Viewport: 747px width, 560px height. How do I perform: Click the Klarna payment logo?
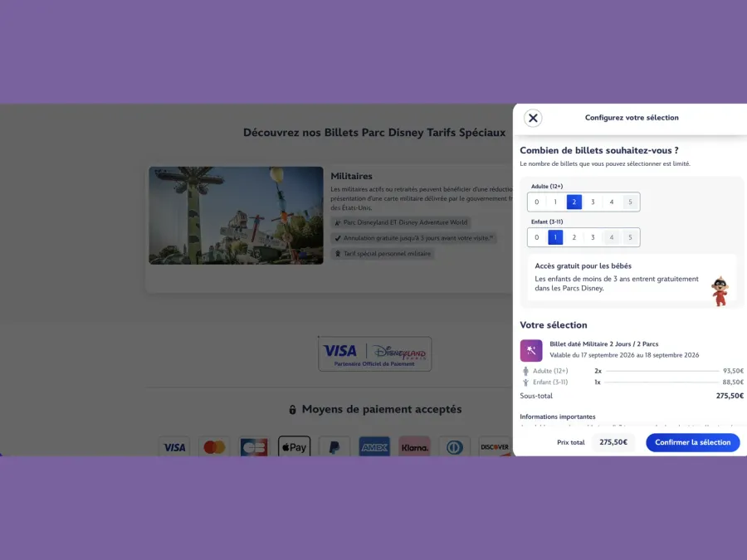click(414, 447)
